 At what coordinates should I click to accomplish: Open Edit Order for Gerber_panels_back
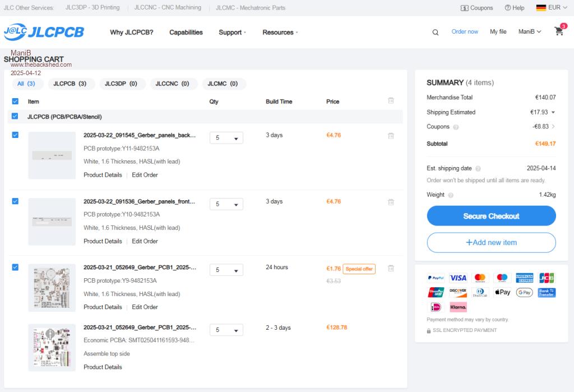pos(145,175)
